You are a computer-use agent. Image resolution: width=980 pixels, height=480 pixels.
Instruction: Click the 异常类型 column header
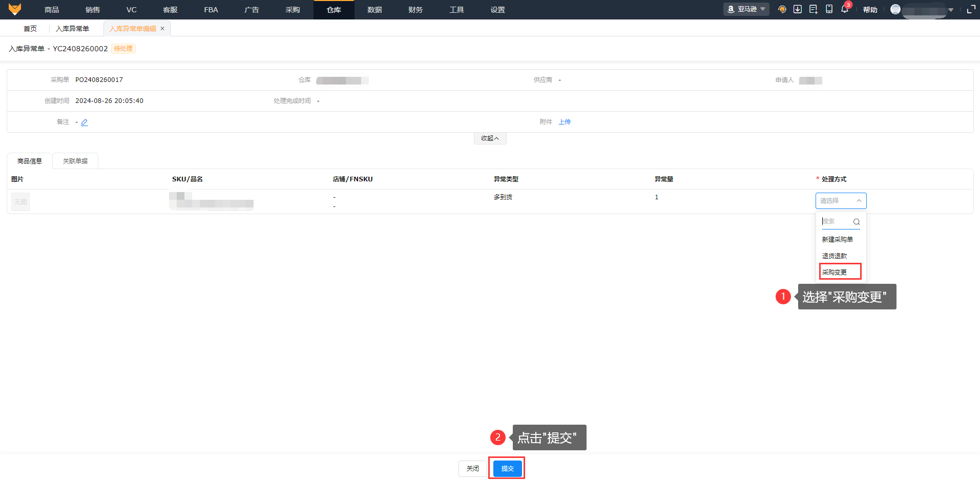pyautogui.click(x=506, y=179)
